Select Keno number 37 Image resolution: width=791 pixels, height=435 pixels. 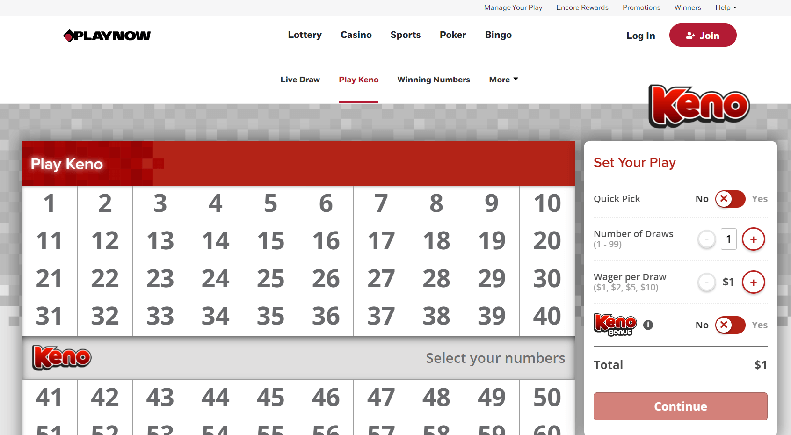[381, 316]
